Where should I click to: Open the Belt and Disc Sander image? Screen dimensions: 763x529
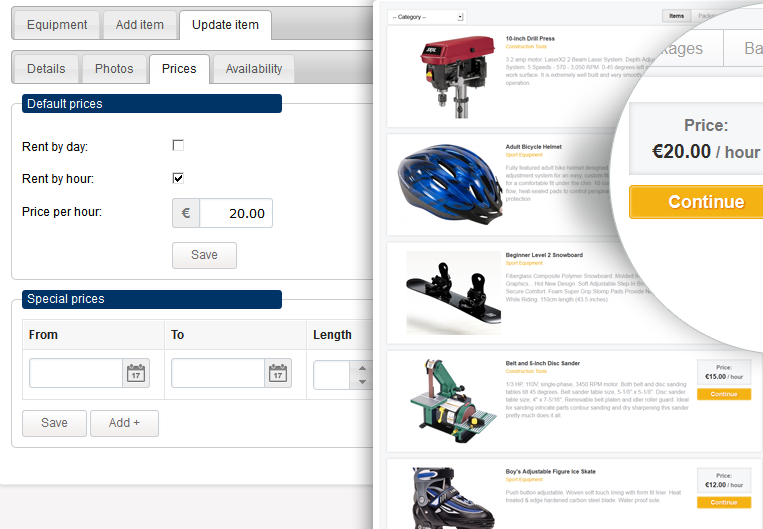(454, 401)
